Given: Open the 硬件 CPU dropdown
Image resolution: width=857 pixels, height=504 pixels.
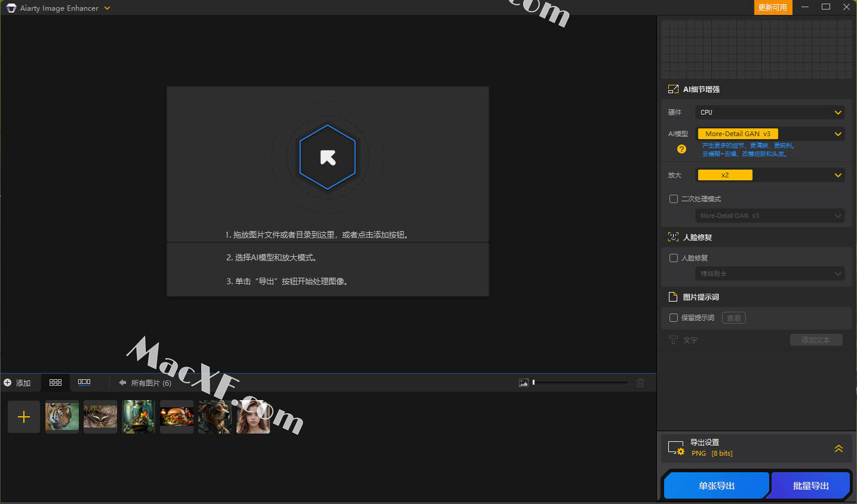Looking at the screenshot, I should pyautogui.click(x=770, y=112).
